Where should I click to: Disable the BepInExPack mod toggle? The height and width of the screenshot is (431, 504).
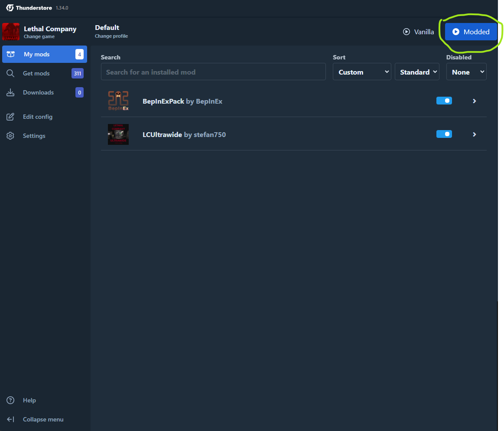(444, 101)
